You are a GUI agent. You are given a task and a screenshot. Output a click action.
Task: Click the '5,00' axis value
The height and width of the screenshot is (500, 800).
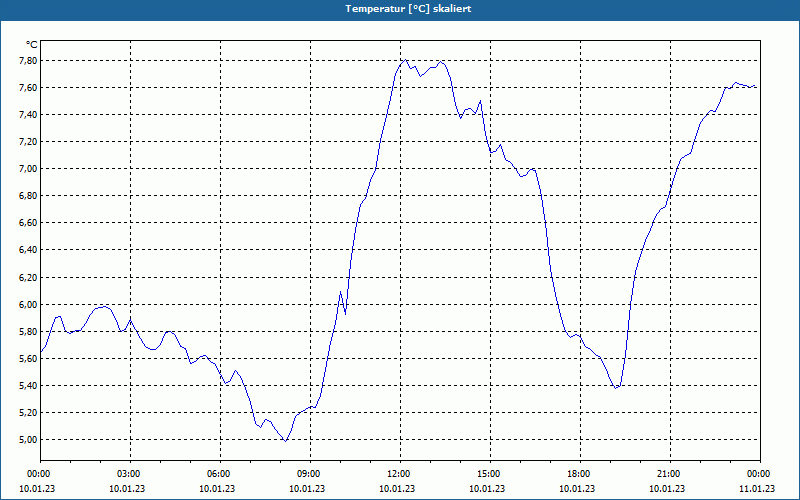point(28,440)
